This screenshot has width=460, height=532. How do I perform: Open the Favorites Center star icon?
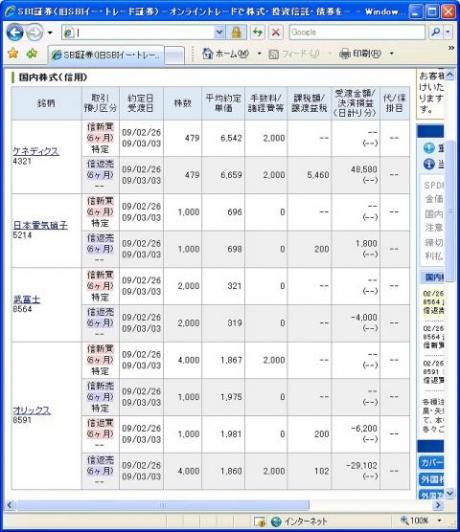(x=13, y=53)
